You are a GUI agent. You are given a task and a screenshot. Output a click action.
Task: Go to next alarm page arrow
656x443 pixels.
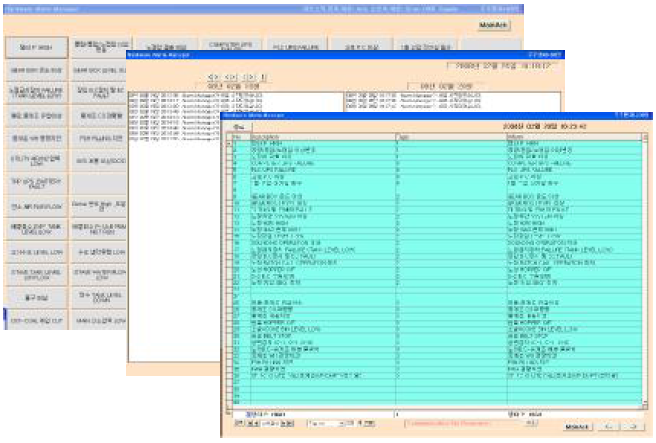249,77
